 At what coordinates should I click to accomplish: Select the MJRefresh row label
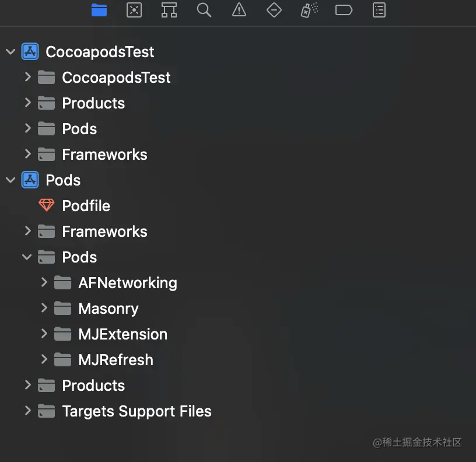click(116, 360)
